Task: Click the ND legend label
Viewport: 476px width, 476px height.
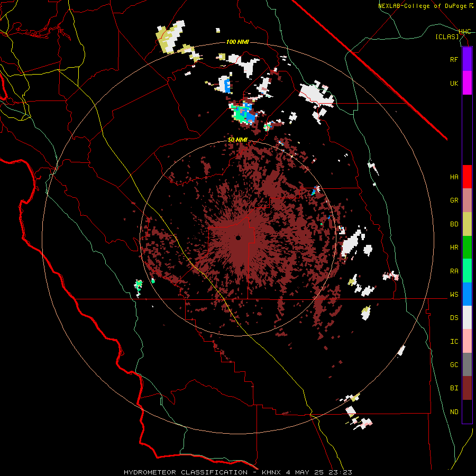Action: [454, 412]
